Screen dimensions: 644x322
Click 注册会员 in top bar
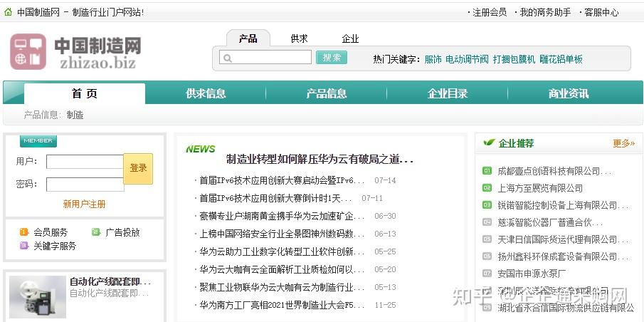coord(490,12)
